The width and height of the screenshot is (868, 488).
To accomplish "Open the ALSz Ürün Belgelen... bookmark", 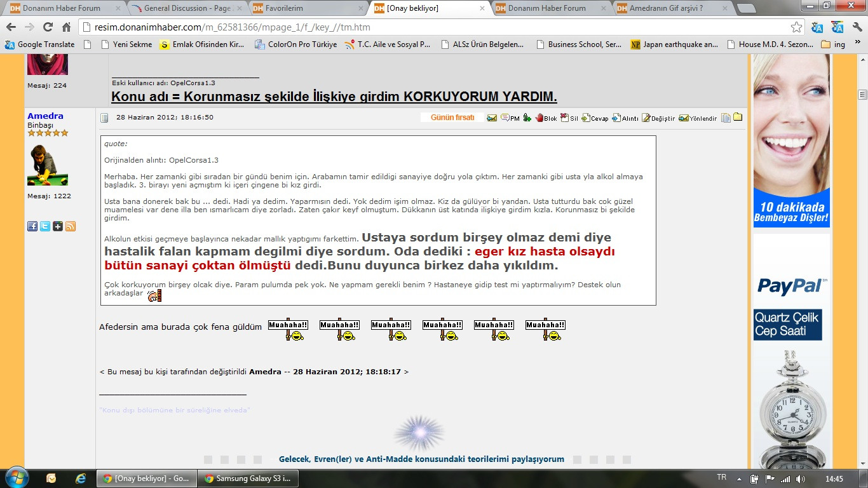I will (482, 44).
